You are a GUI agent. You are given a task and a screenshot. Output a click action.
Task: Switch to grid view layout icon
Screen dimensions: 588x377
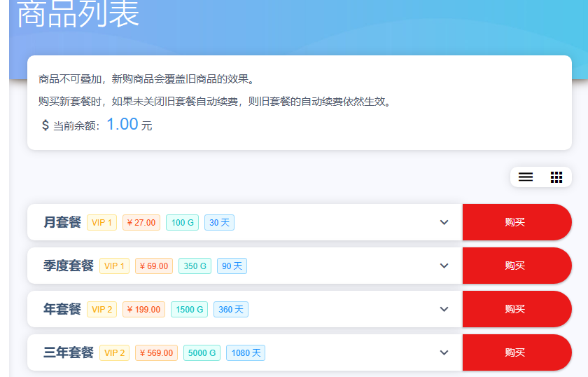pyautogui.click(x=556, y=177)
